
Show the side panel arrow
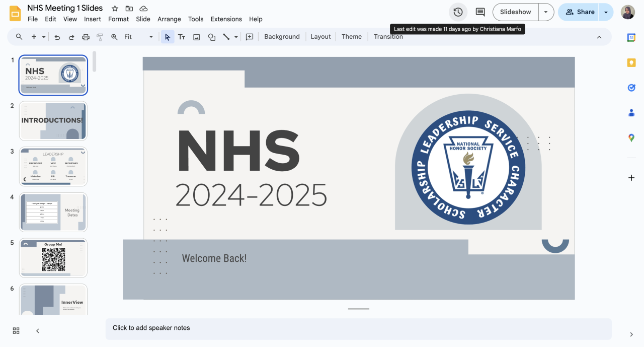point(631,334)
